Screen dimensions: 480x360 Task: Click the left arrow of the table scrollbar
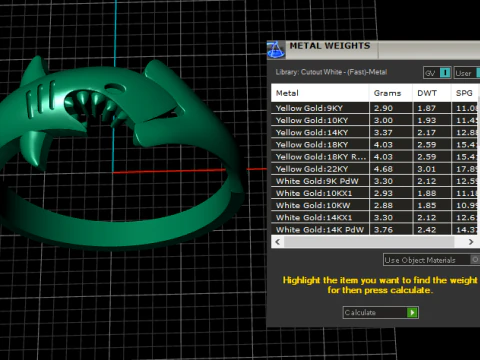278,242
